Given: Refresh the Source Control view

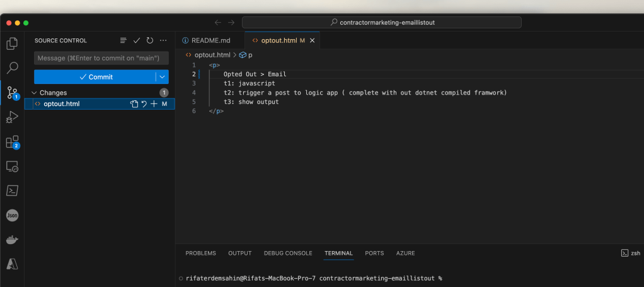Looking at the screenshot, I should 150,40.
